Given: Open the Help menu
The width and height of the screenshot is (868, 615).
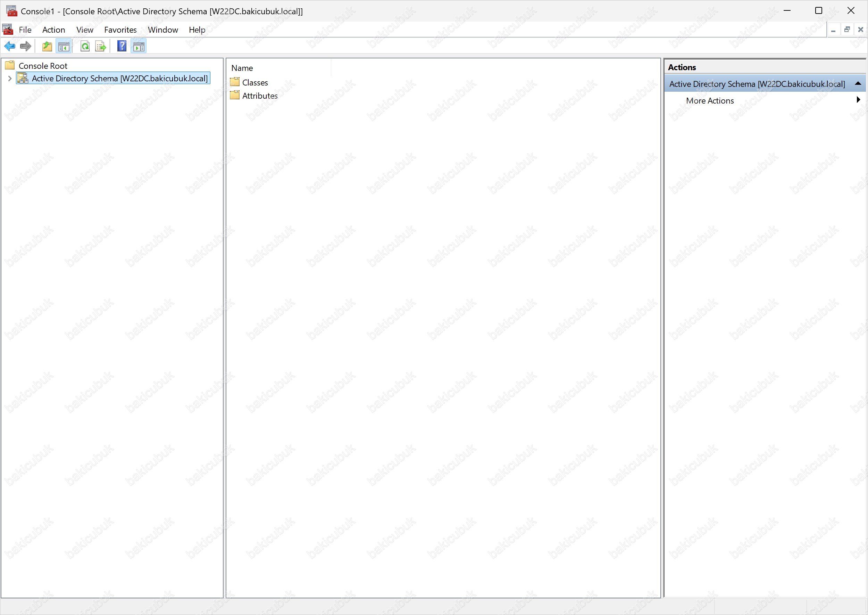Looking at the screenshot, I should [197, 30].
